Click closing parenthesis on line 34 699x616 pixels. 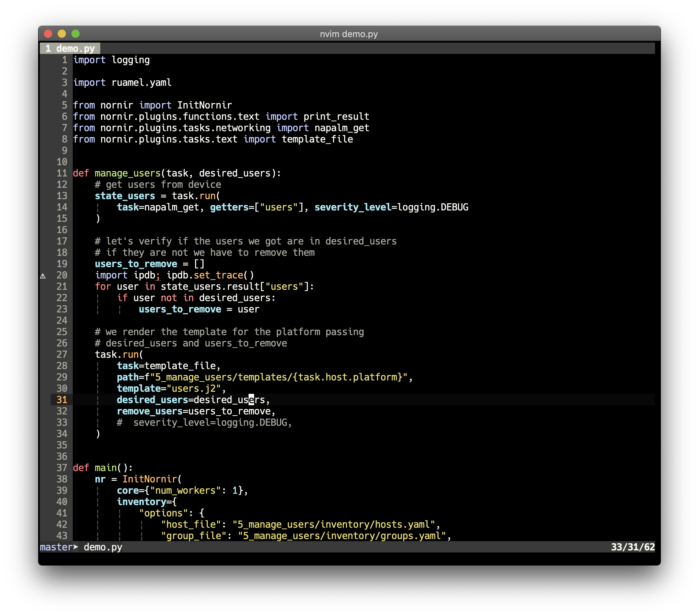[98, 434]
